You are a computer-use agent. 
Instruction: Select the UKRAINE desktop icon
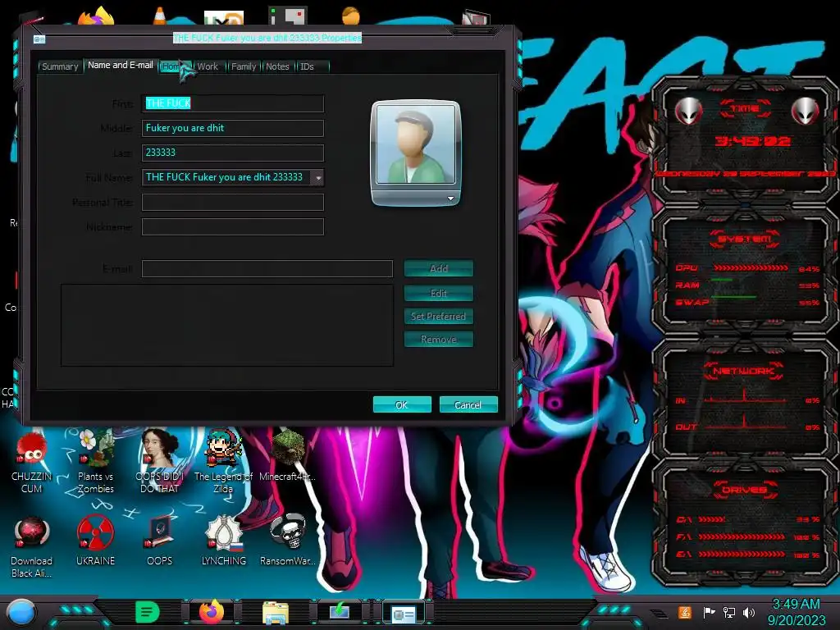coord(96,541)
